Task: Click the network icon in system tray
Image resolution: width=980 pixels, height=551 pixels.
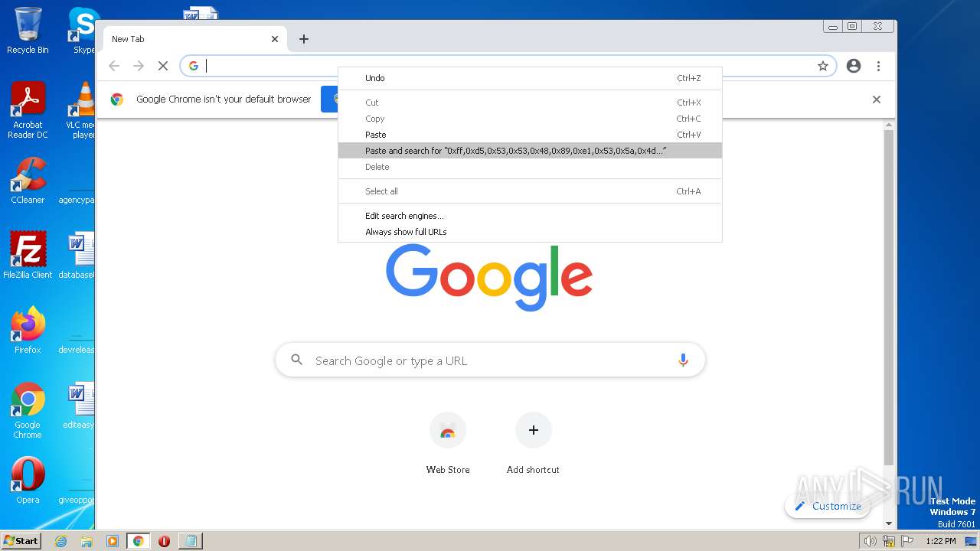Action: coord(889,541)
